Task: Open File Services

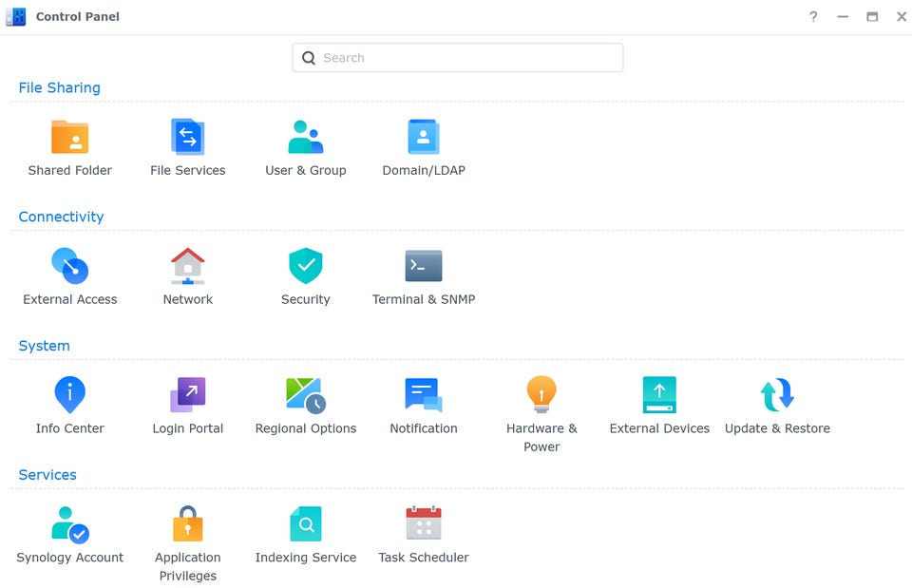Action: pos(187,148)
